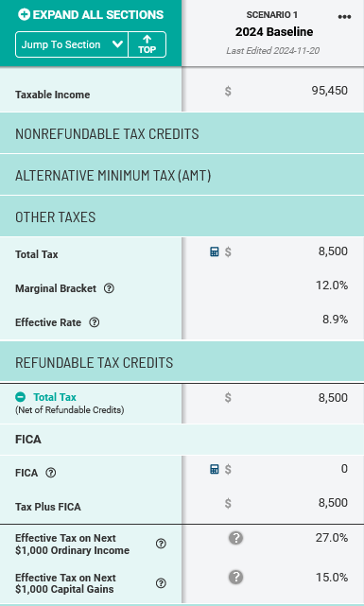The width and height of the screenshot is (364, 606).
Task: Open Marginal Bracket help question mark
Action: tap(109, 288)
